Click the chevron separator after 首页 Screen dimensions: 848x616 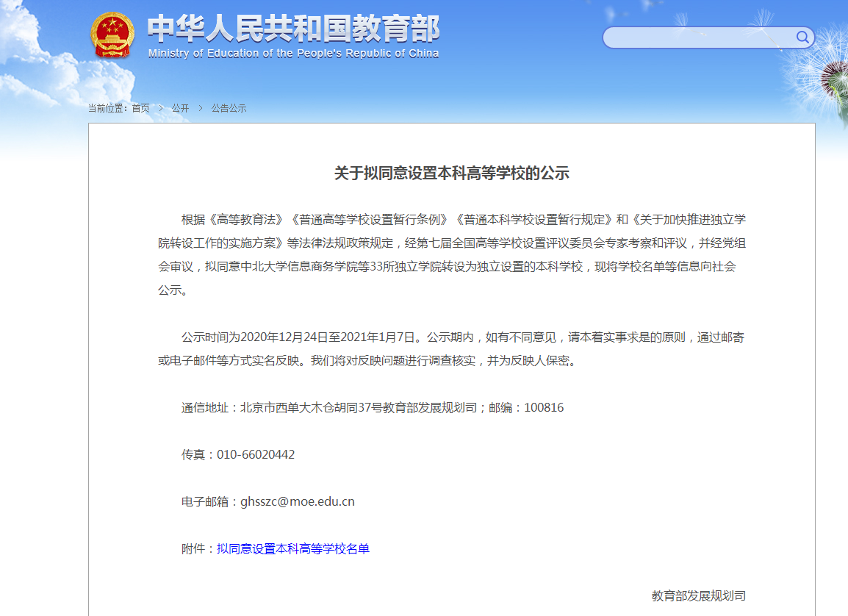(x=161, y=108)
